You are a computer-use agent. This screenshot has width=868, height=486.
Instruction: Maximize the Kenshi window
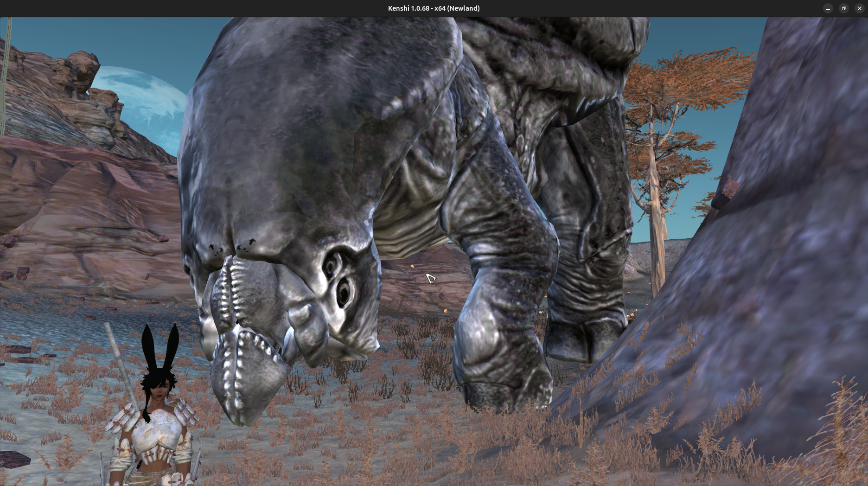pyautogui.click(x=844, y=8)
